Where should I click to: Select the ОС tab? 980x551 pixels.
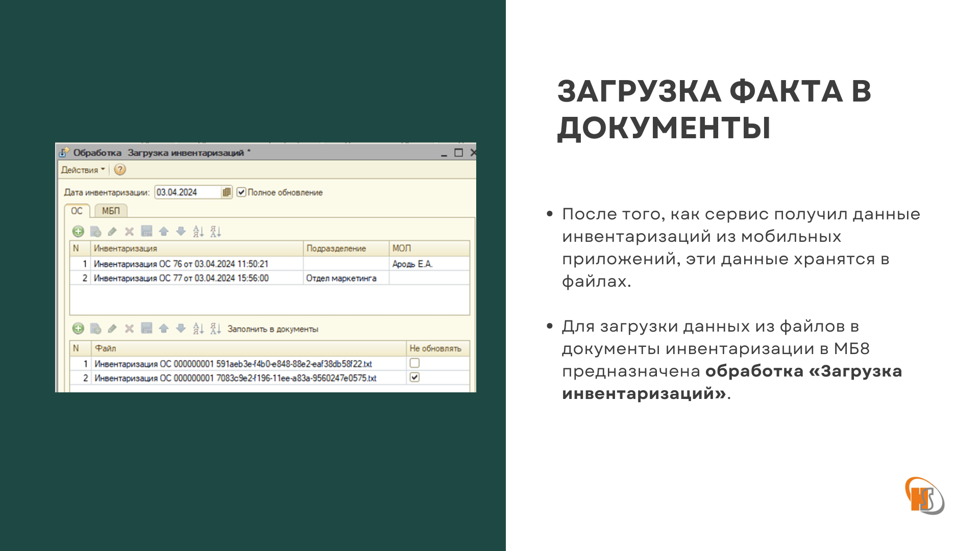[77, 211]
